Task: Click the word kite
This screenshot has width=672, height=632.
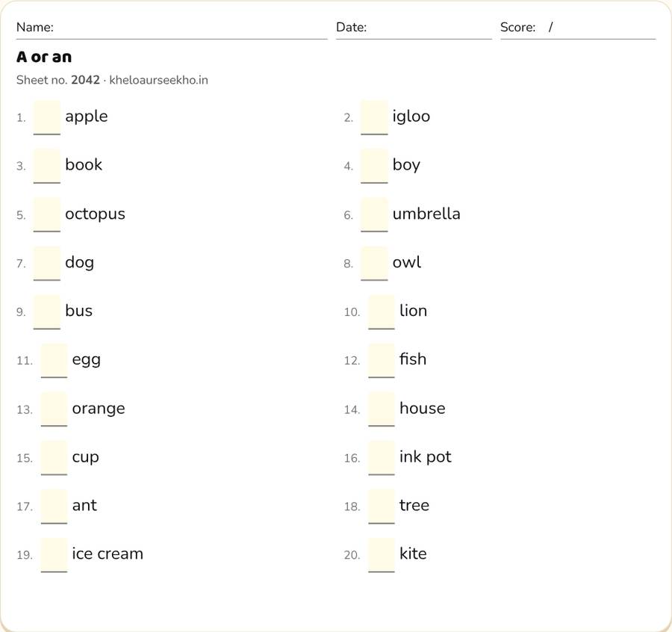Action: click(x=413, y=554)
